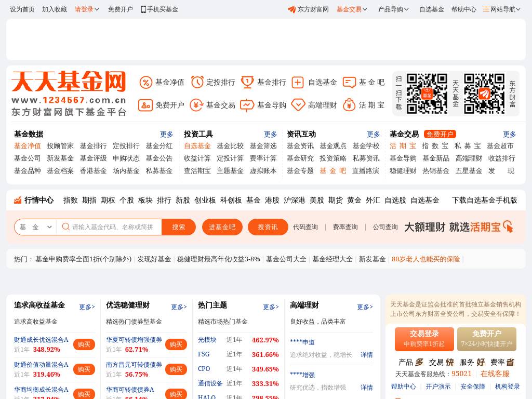Open 华夏可转债增强债券 fund link
532x399 pixels.
point(134,340)
